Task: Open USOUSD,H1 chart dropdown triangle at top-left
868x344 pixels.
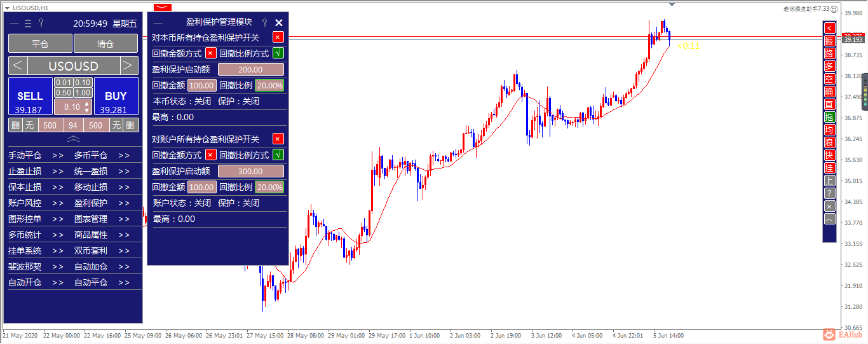Action: (7, 8)
